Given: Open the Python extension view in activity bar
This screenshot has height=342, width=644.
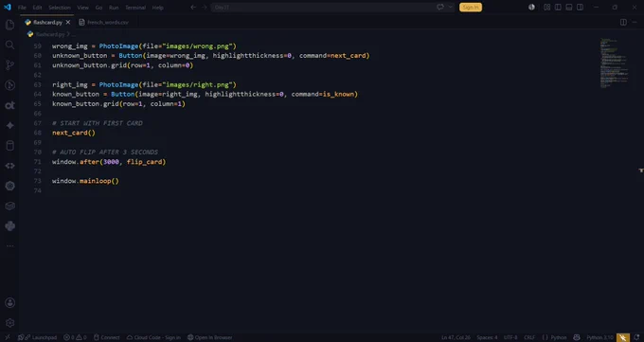Looking at the screenshot, I should (9, 226).
